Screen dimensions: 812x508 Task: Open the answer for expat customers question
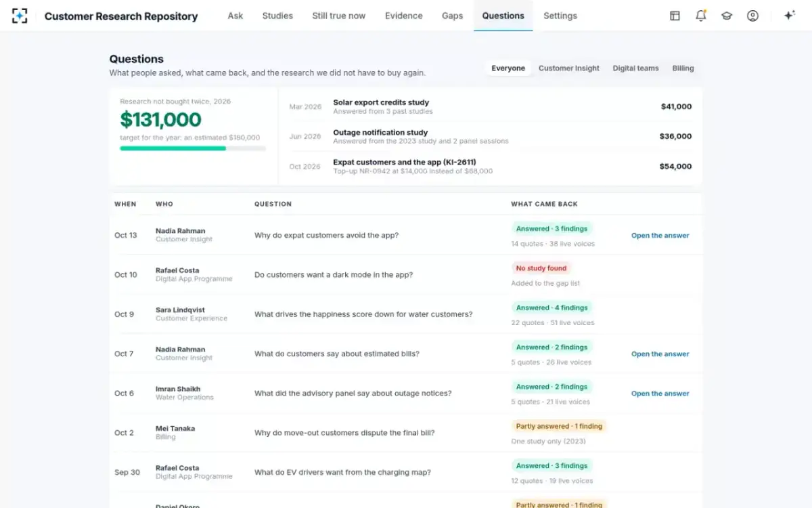point(660,236)
